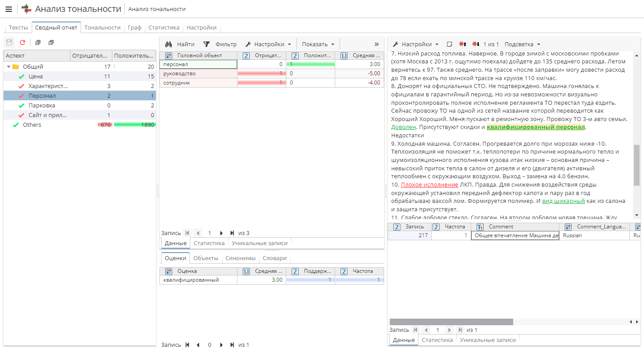Select the квалифицированный rating row

[271, 280]
